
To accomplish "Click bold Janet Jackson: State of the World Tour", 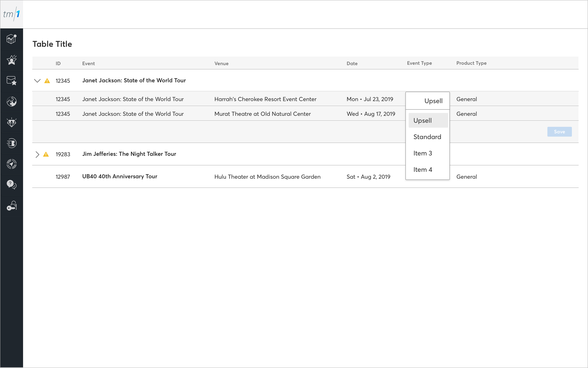I will (x=134, y=80).
